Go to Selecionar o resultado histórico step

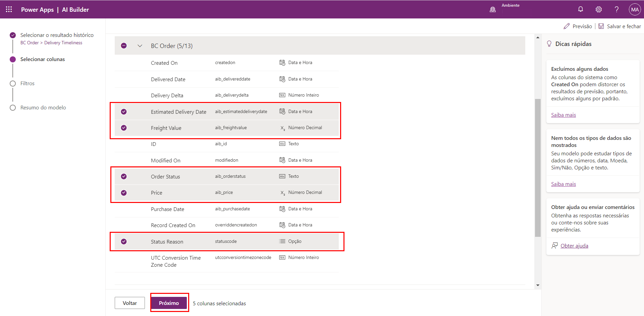(57, 35)
